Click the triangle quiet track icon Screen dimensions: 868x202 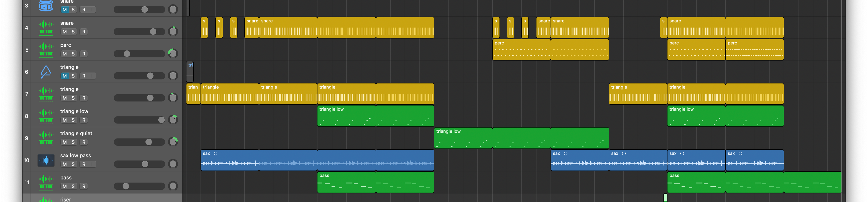tap(46, 138)
